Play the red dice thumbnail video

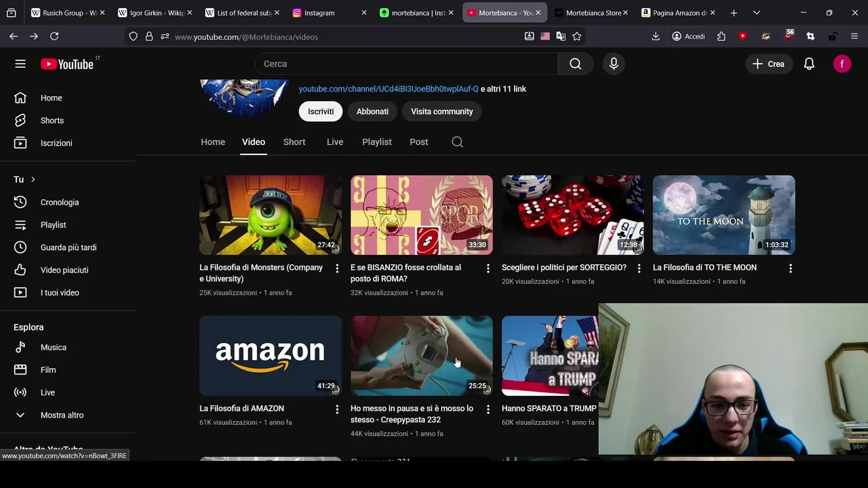[x=573, y=215]
